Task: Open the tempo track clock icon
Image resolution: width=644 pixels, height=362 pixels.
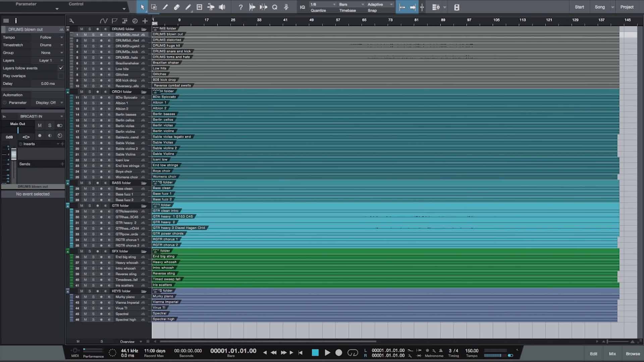Action: pos(135,21)
